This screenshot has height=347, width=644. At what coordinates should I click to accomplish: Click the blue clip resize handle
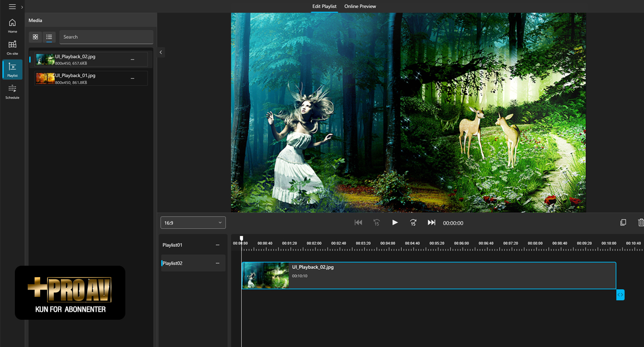[620, 295]
